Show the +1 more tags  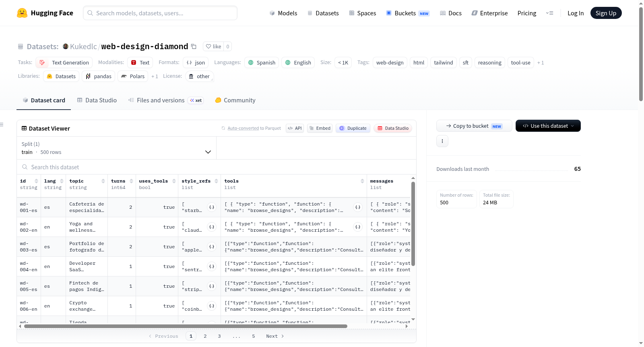(x=541, y=62)
